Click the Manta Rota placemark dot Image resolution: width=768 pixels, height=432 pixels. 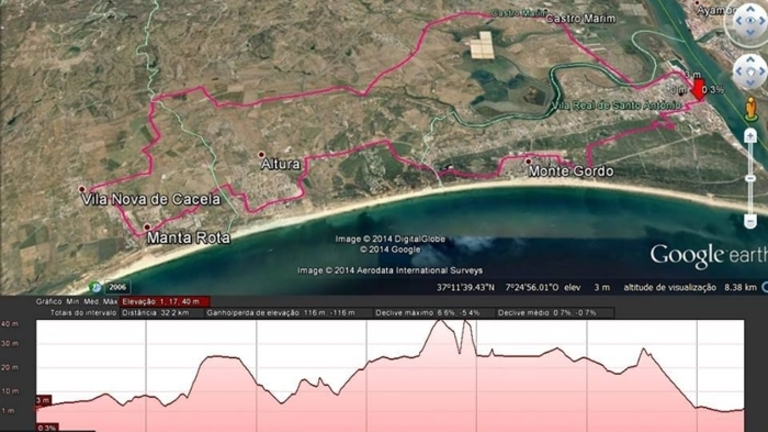pos(147,227)
